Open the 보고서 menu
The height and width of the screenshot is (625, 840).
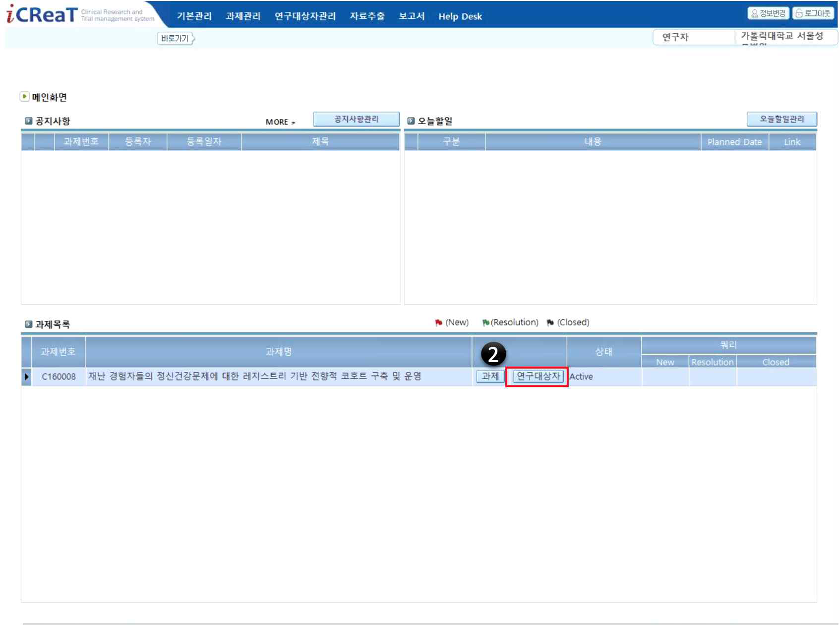pyautogui.click(x=412, y=16)
